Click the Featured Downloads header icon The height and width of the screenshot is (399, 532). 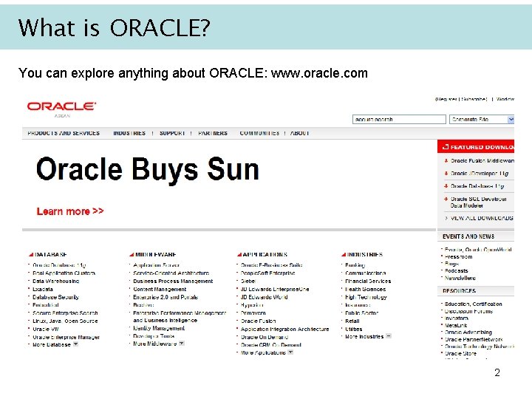pyautogui.click(x=446, y=147)
